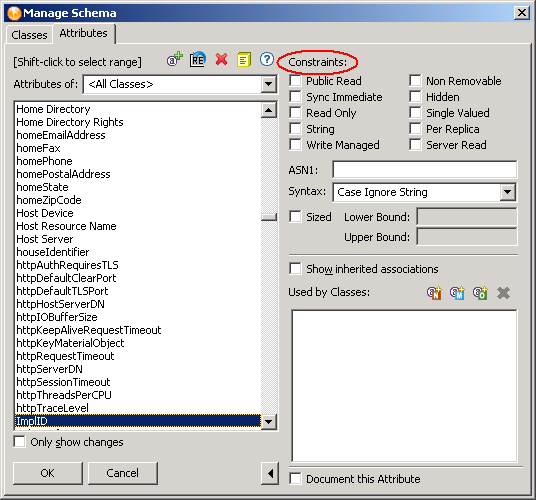The image size is (536, 500).
Task: Enable the Write Managed checkbox
Action: click(x=295, y=145)
